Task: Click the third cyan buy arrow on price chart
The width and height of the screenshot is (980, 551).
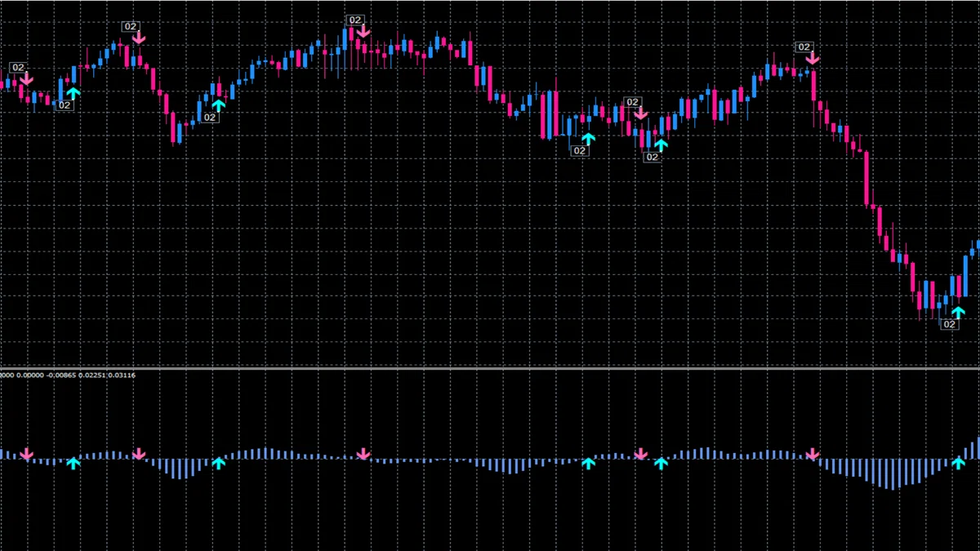Action: [588, 138]
